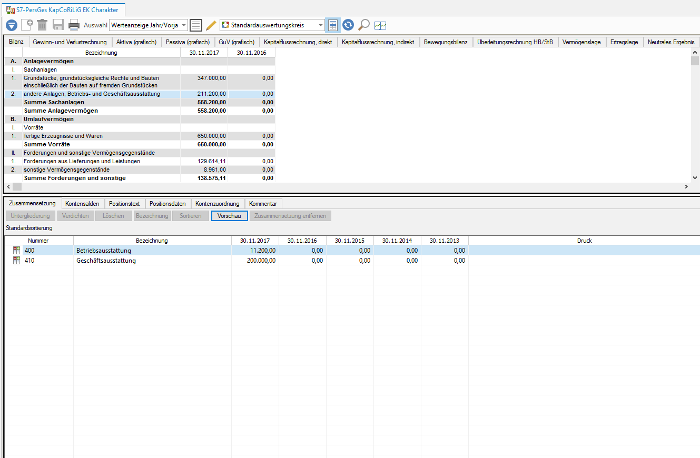Switch to the Bilanz tab

[x=16, y=42]
